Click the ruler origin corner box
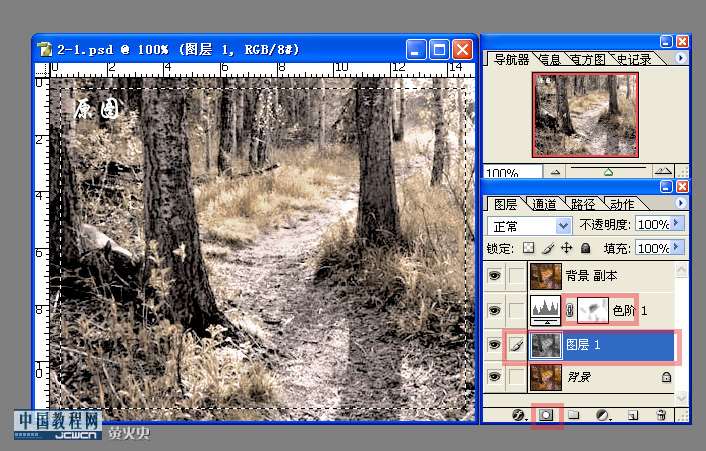This screenshot has width=706, height=451. click(x=42, y=69)
